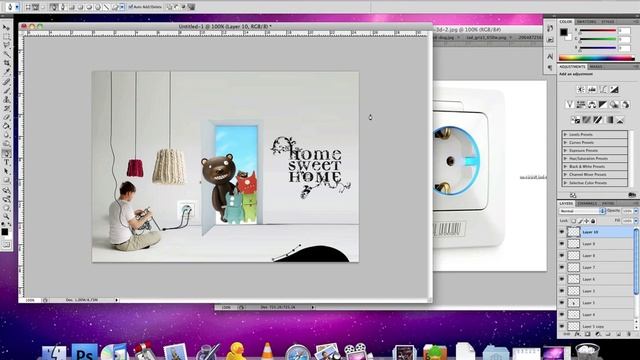
Task: Select the Rectangular Marquee tool
Action: [6, 36]
